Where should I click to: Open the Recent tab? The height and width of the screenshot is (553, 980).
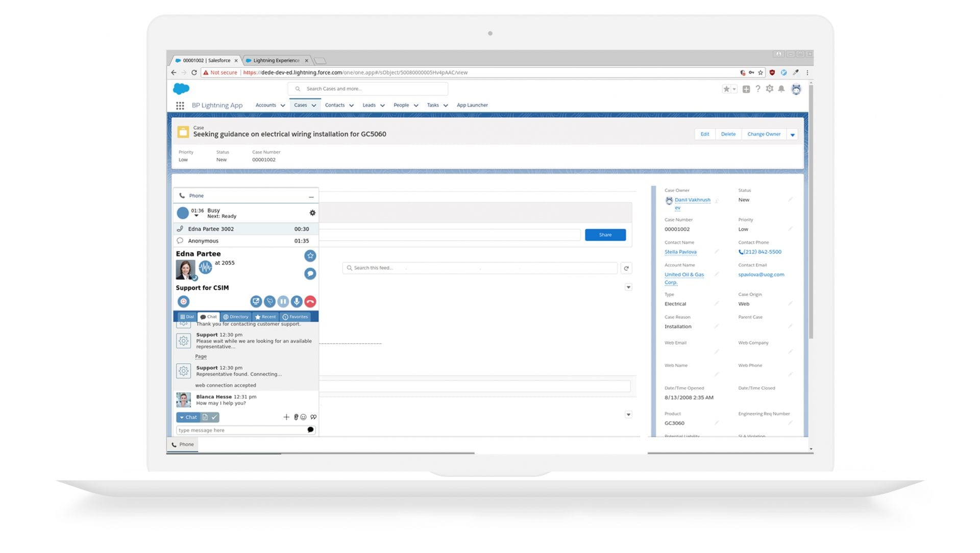point(265,317)
